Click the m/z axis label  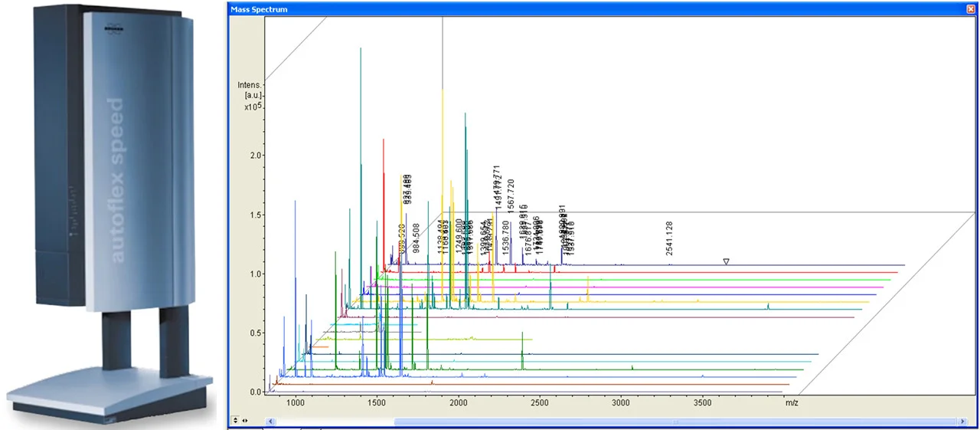tap(791, 402)
